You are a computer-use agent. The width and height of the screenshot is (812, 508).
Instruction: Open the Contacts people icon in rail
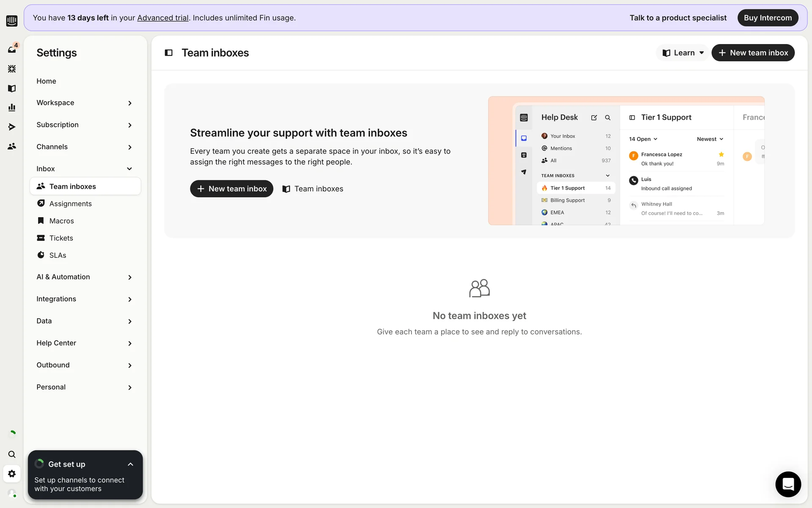tap(12, 146)
